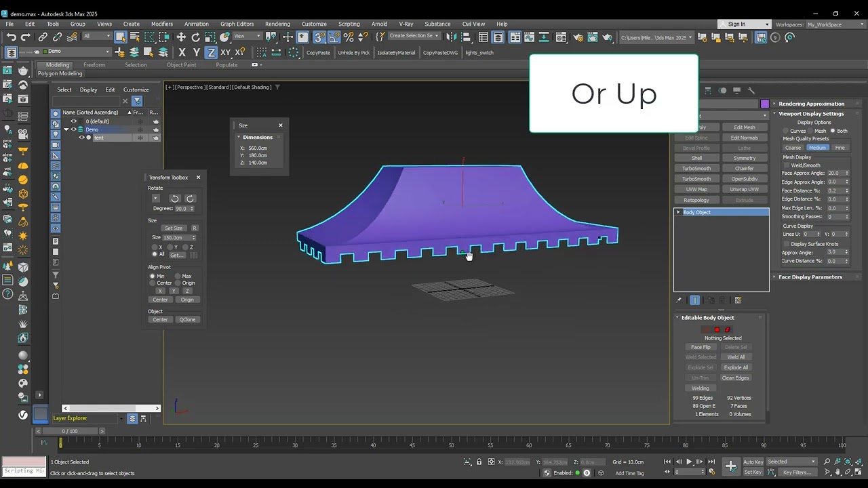Toggle the Percent Snap icon

click(349, 37)
